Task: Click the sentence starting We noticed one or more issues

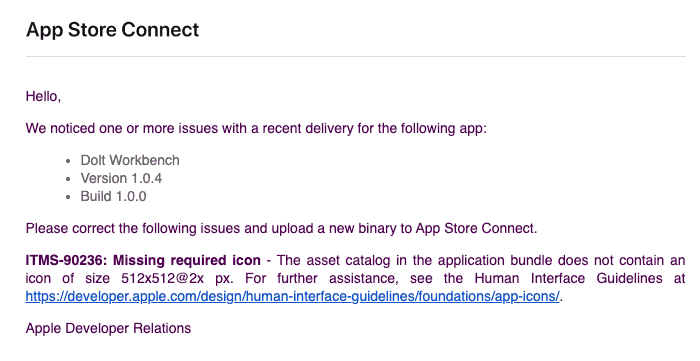Action: coord(256,129)
